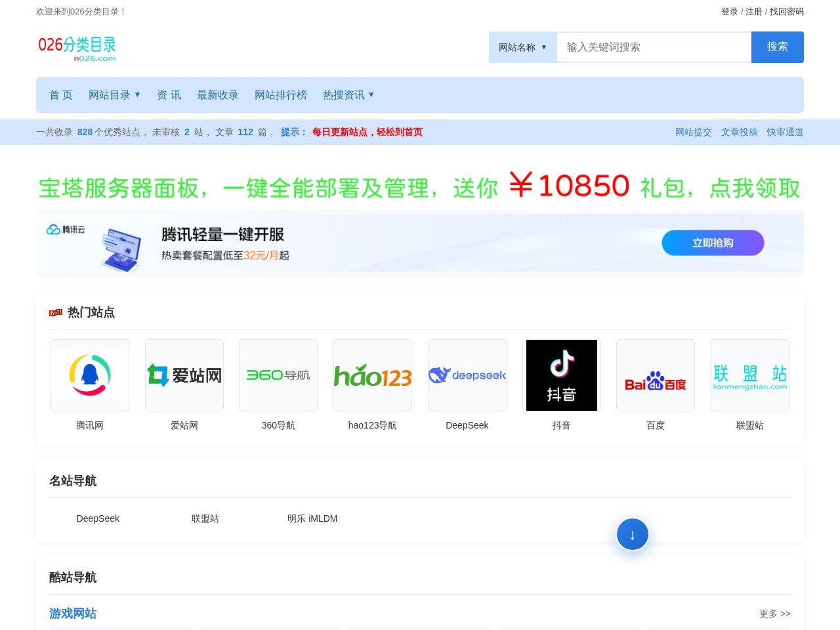The width and height of the screenshot is (840, 630).
Task: Click the DeepSeek whale logo
Action: pos(467,375)
